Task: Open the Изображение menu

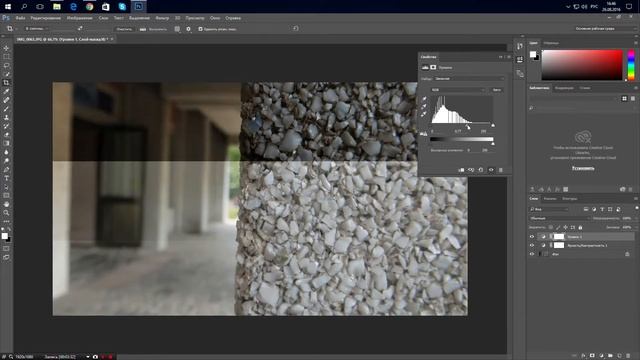Action: [x=80, y=18]
